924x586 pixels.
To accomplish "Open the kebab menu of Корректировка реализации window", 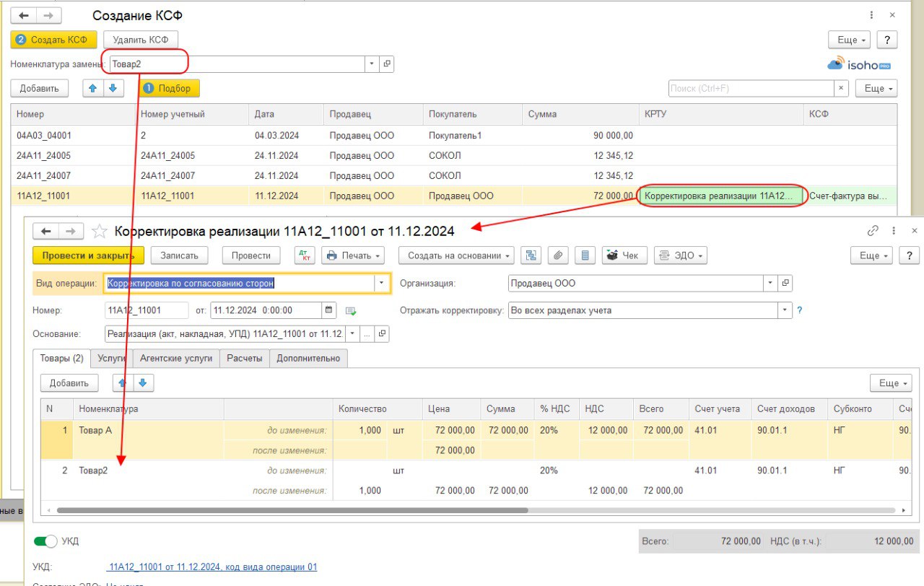I will point(894,231).
